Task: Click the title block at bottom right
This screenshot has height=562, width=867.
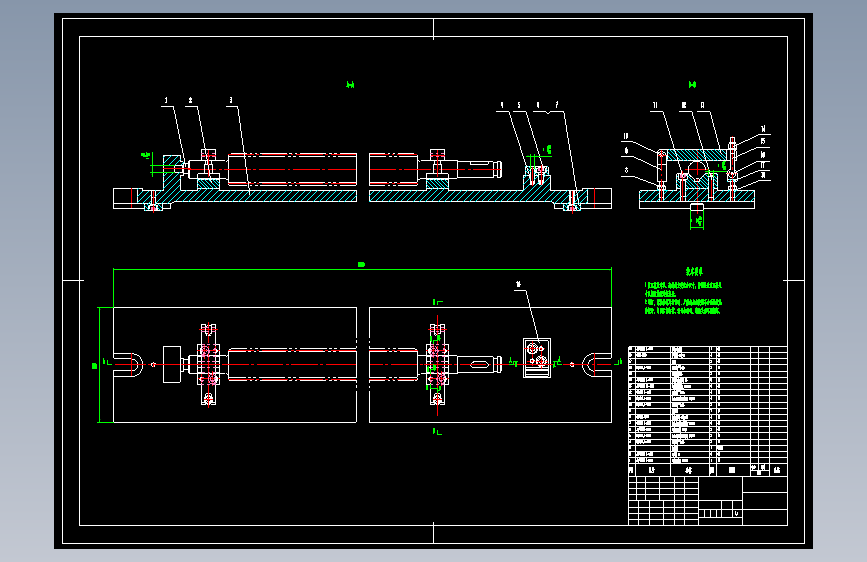Action: tap(708, 501)
